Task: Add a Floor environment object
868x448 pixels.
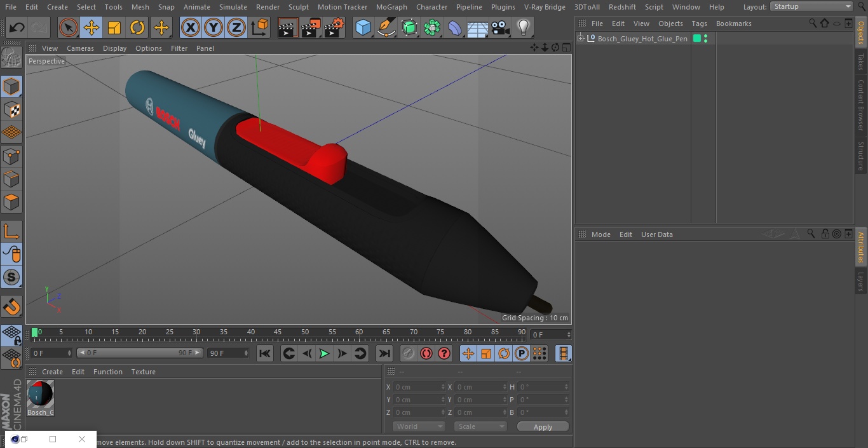Action: tap(478, 27)
